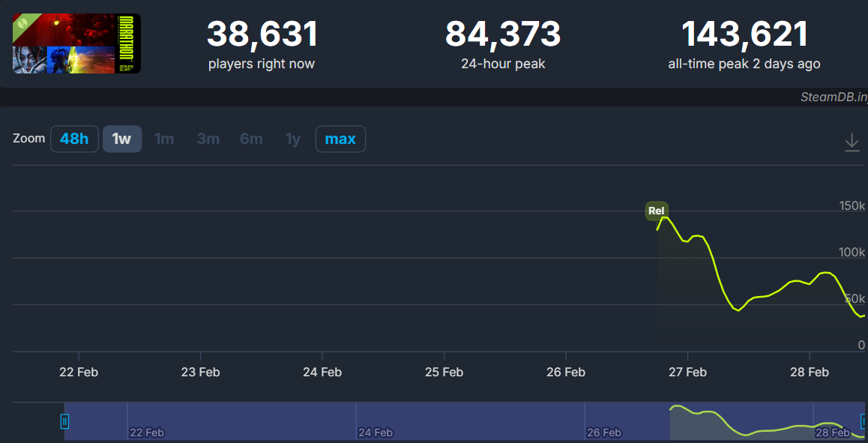Click the 23 Feb axis label
This screenshot has width=868, height=443.
click(200, 372)
